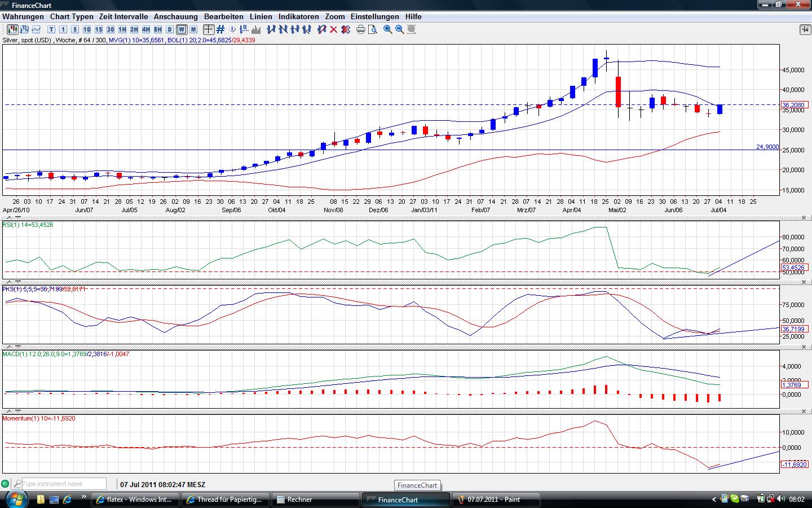This screenshot has height=508, width=812.
Task: Open the Hilfe menu
Action: coord(413,17)
